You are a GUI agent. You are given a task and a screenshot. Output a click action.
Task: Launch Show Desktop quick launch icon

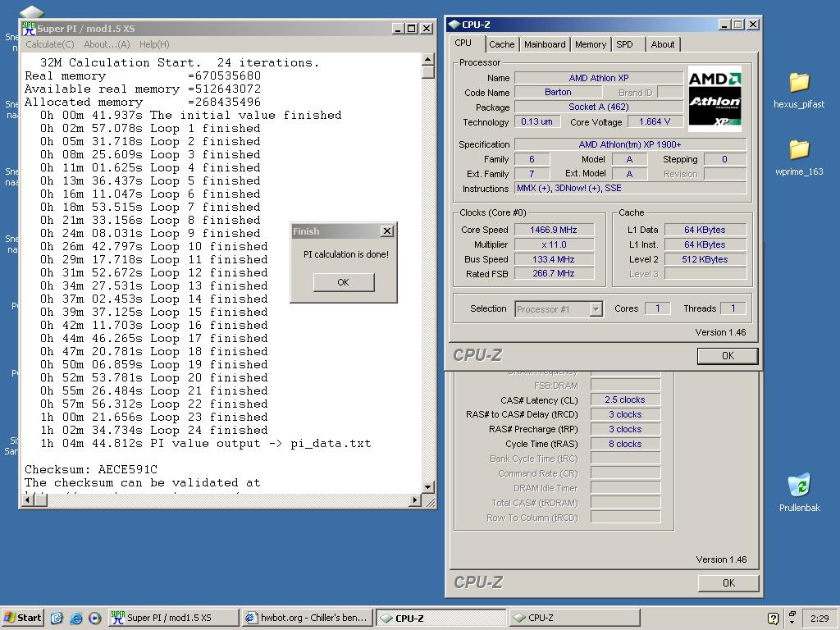(57, 618)
